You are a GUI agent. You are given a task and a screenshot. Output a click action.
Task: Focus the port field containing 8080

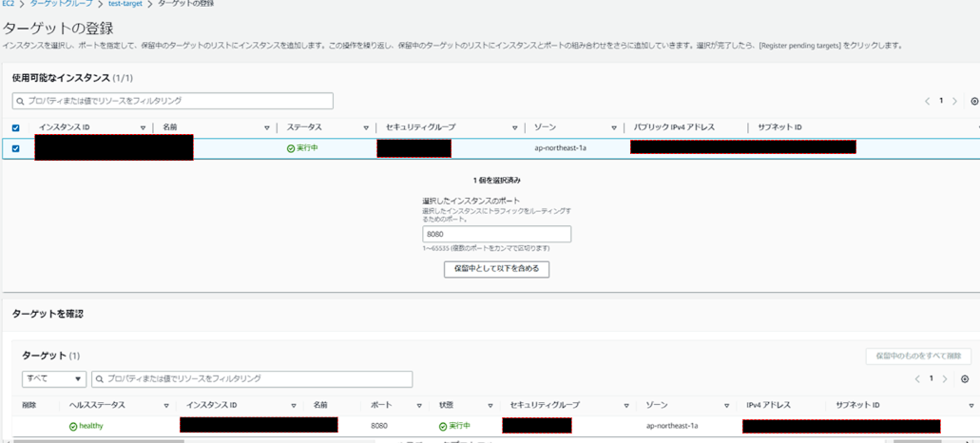click(496, 234)
